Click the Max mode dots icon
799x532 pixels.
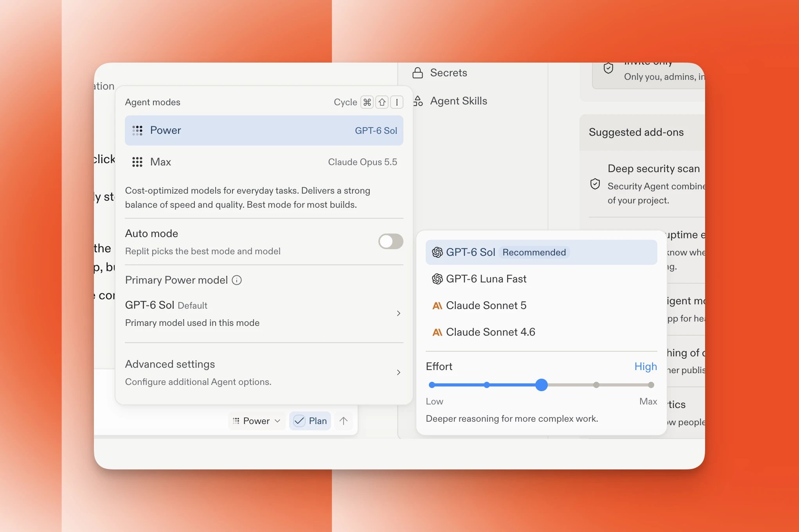click(137, 162)
